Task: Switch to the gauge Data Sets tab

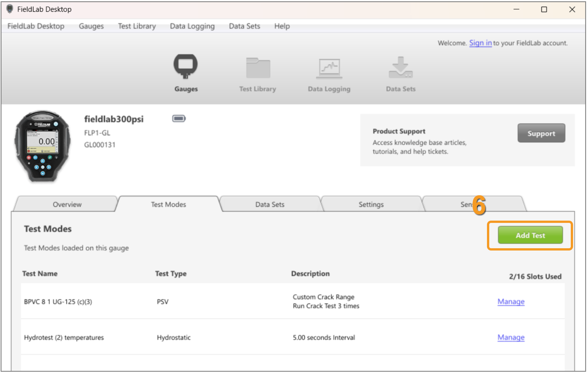Action: click(x=270, y=204)
